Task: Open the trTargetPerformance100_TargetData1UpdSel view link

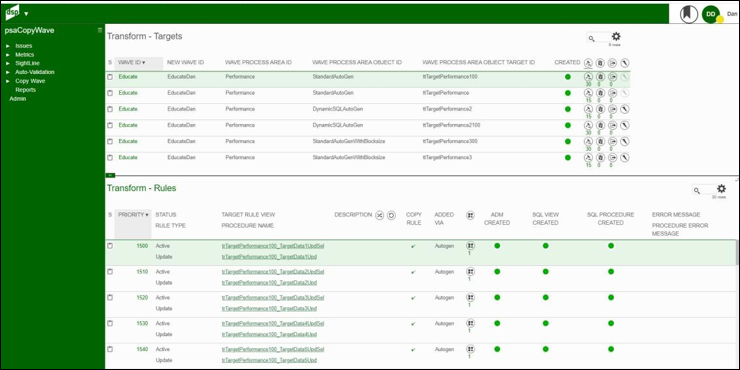Action: click(x=273, y=246)
